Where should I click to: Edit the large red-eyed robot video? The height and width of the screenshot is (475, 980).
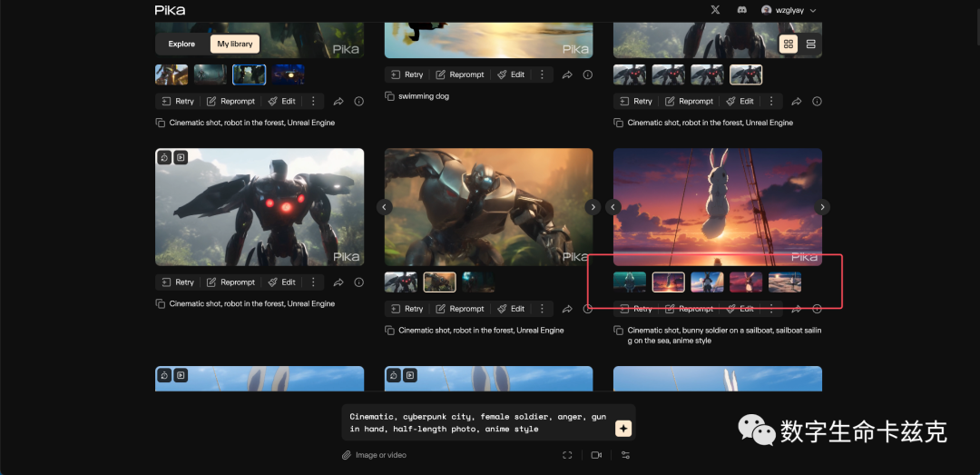[281, 282]
